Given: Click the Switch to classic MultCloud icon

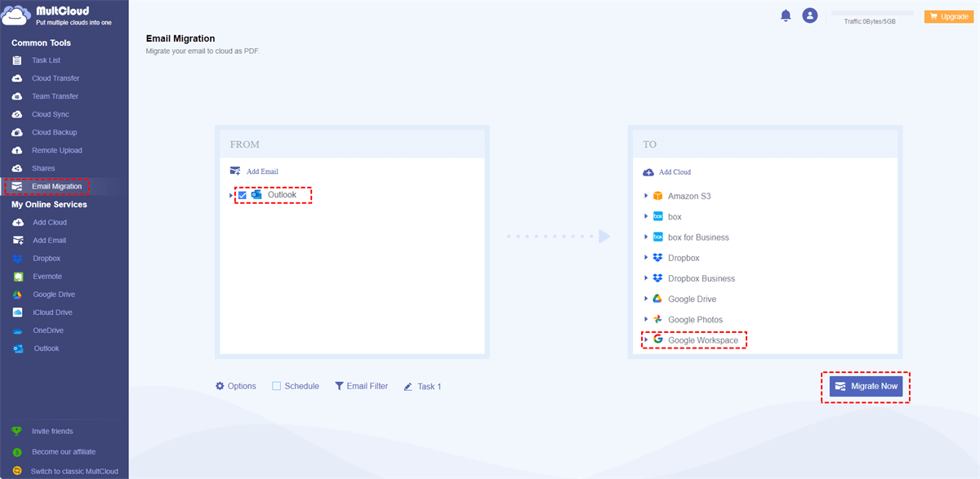Looking at the screenshot, I should pos(17,471).
